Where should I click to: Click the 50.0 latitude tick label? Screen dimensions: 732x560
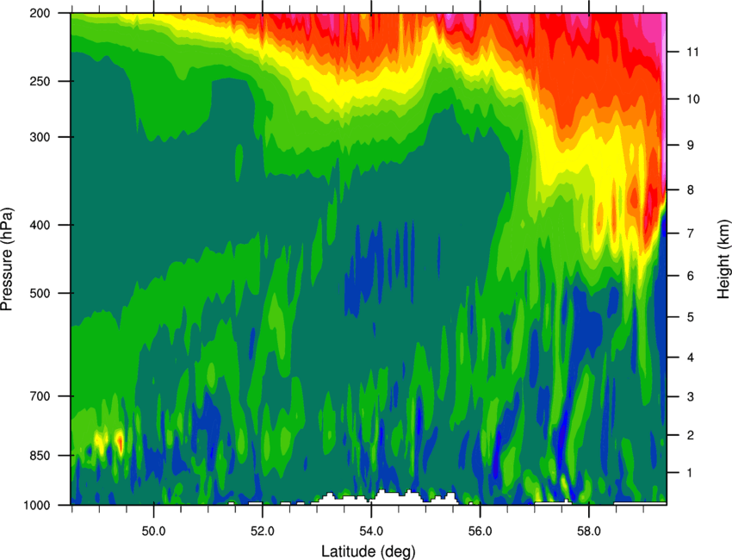point(153,531)
